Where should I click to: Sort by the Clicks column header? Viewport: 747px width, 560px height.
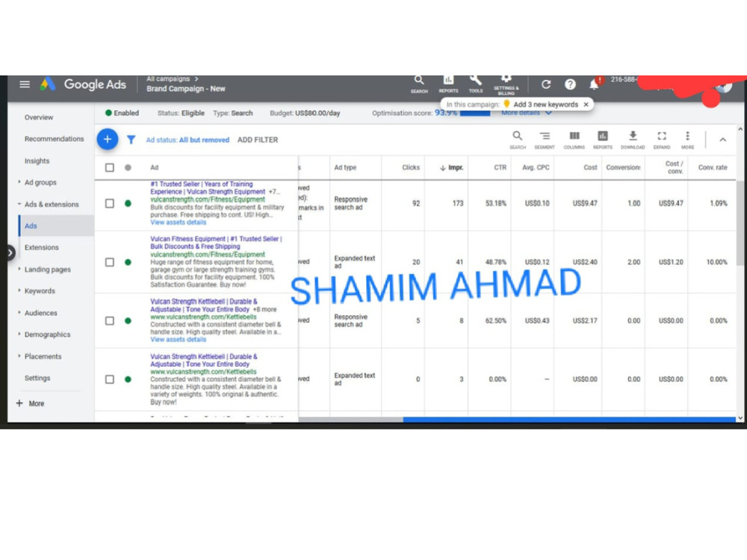(411, 167)
